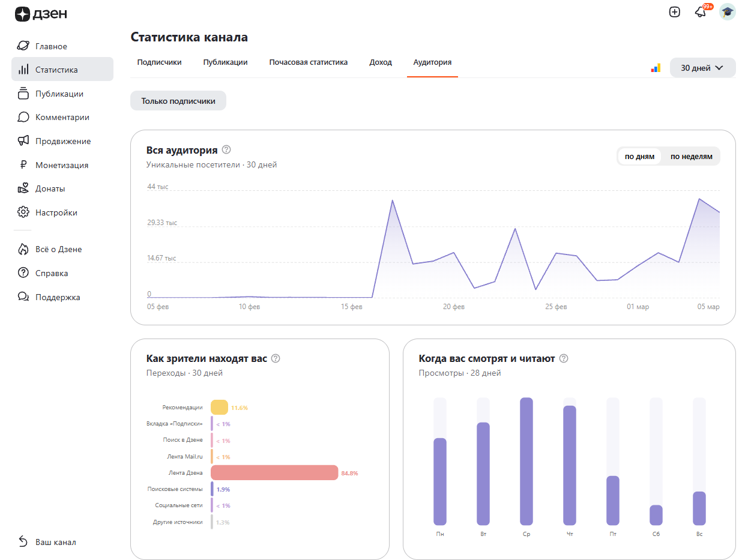Open the Доход tab
The width and height of the screenshot is (754, 560).
381,62
